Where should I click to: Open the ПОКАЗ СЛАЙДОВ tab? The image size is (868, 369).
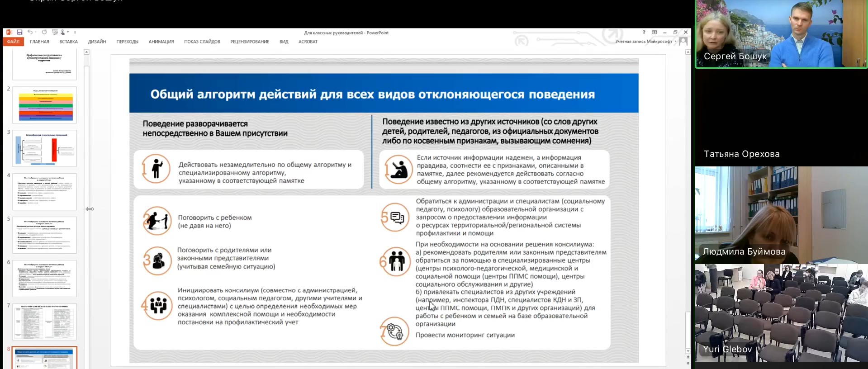(202, 42)
